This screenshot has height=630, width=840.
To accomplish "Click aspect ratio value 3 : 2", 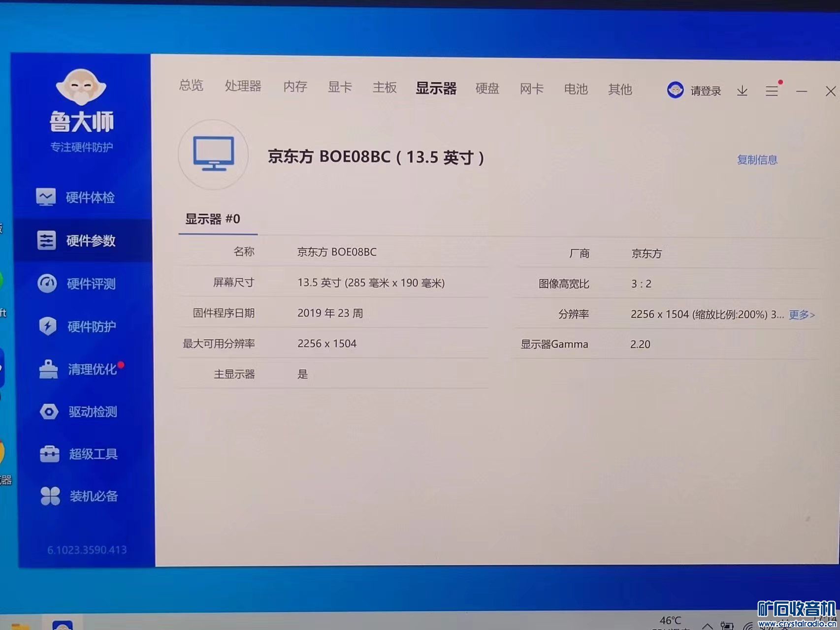I will click(x=641, y=284).
